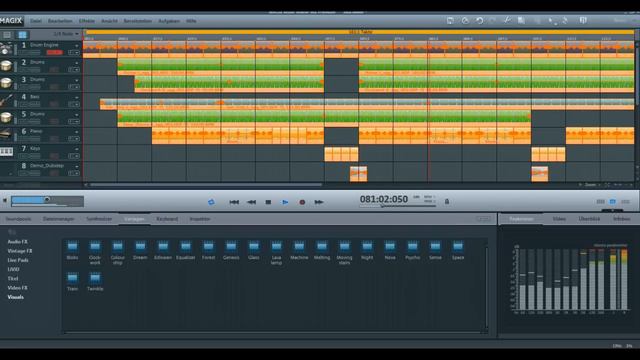Viewport: 640px width, 360px height.
Task: Click the Save project icon in toolbar
Action: tap(450, 20)
